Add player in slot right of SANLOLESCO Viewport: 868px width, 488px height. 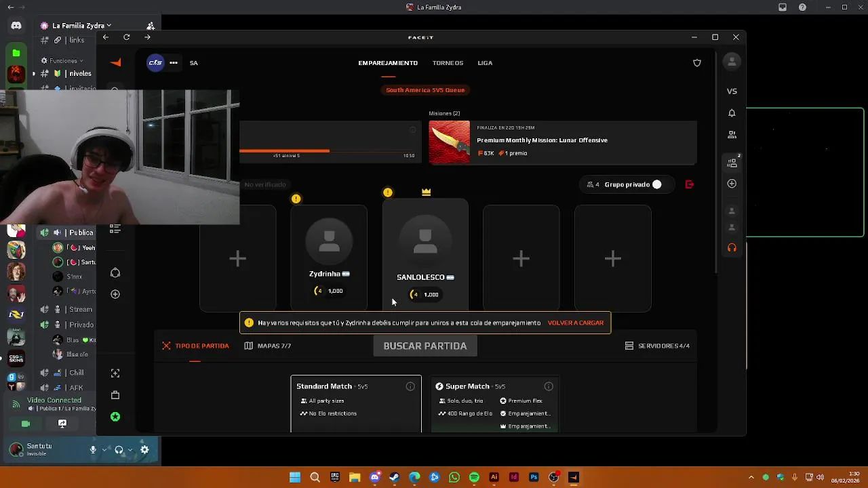pos(521,258)
